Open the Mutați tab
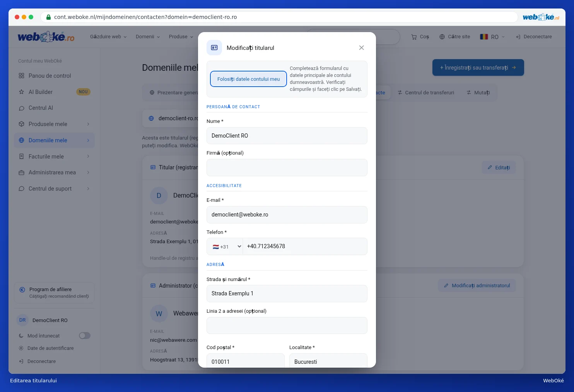Viewport: 574px width, 392px height. [478, 93]
